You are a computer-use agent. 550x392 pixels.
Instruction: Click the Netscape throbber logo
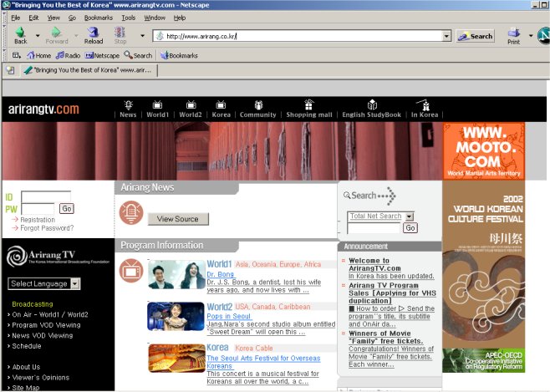point(543,36)
